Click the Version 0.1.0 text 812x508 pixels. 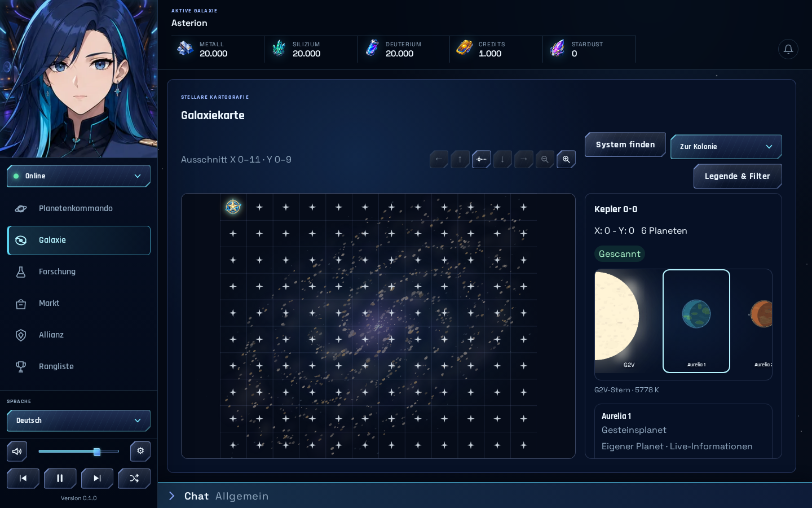[79, 498]
